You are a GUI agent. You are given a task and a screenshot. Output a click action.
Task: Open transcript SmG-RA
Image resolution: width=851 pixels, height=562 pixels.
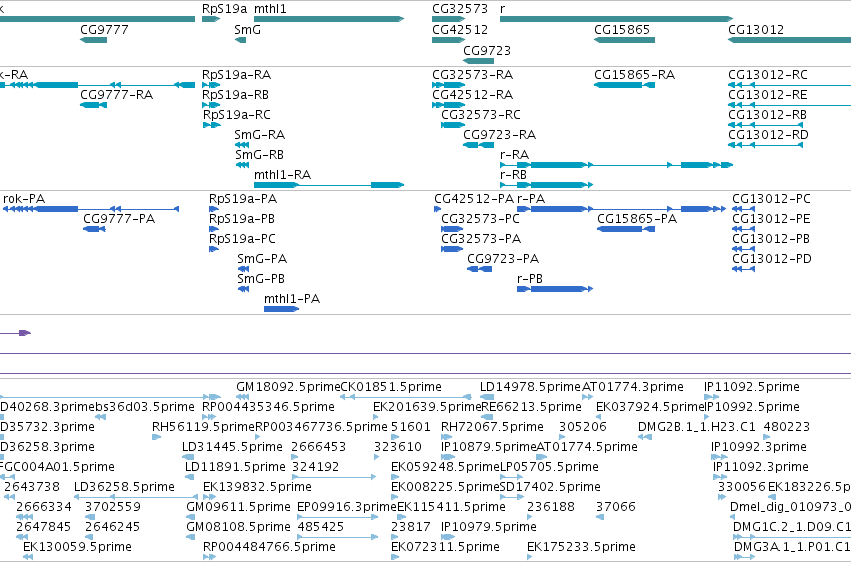tap(242, 145)
